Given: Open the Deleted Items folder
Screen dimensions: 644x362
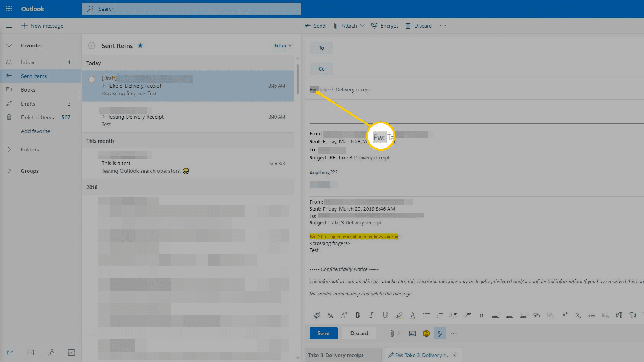Looking at the screenshot, I should (x=41, y=117).
